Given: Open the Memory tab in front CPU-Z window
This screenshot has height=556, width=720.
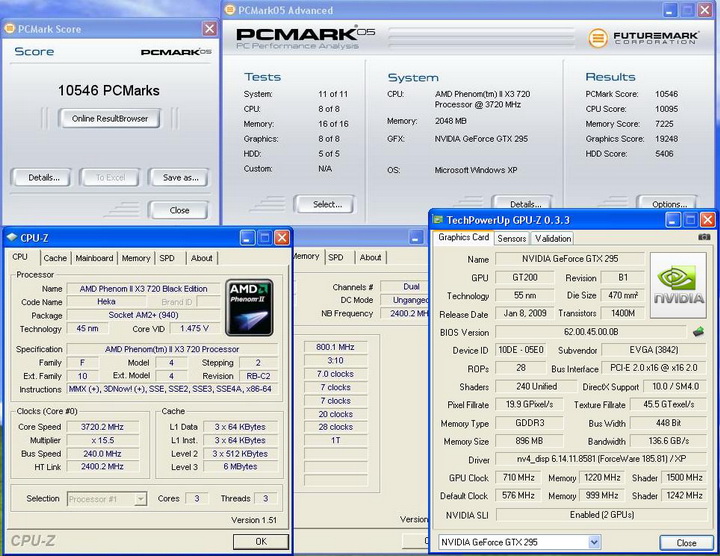Looking at the screenshot, I should 136,258.
